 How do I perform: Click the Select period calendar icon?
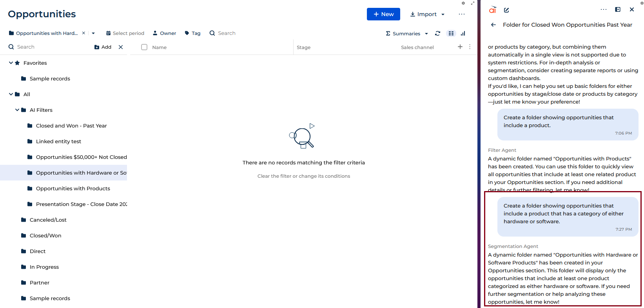pyautogui.click(x=109, y=33)
